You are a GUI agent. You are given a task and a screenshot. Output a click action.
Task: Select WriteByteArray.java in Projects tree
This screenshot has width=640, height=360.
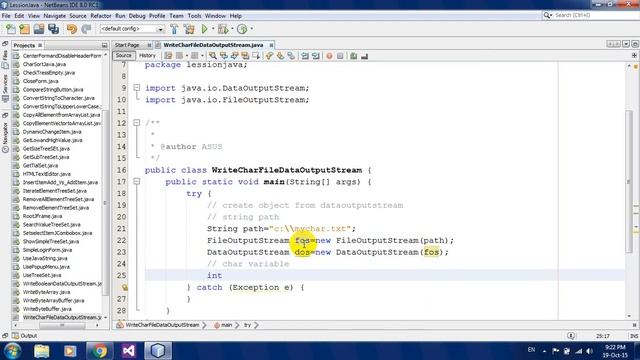47,292
